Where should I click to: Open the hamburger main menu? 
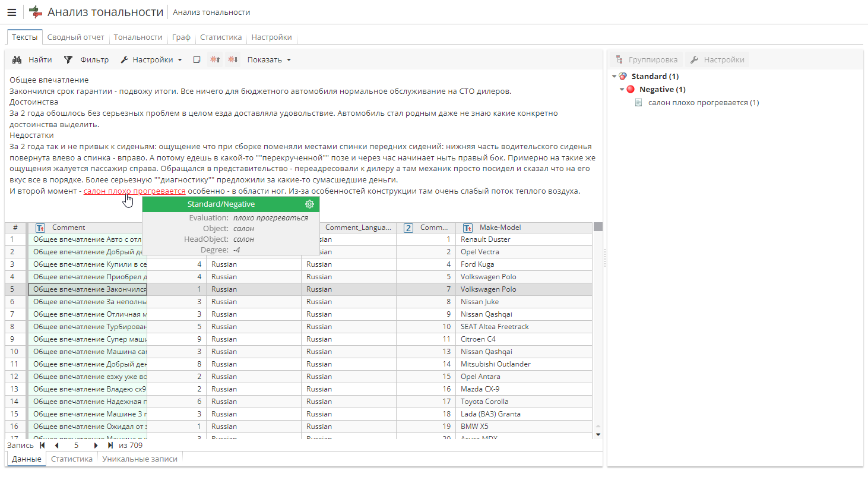click(x=11, y=12)
